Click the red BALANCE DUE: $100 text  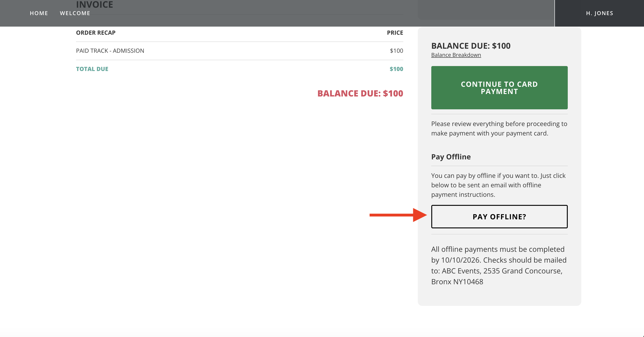coord(360,93)
